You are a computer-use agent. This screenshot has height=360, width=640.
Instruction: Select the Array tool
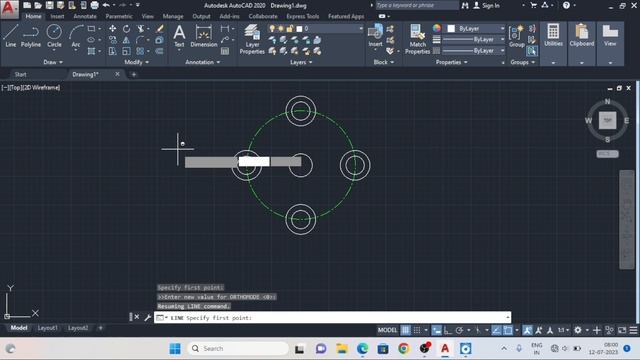coord(140,51)
